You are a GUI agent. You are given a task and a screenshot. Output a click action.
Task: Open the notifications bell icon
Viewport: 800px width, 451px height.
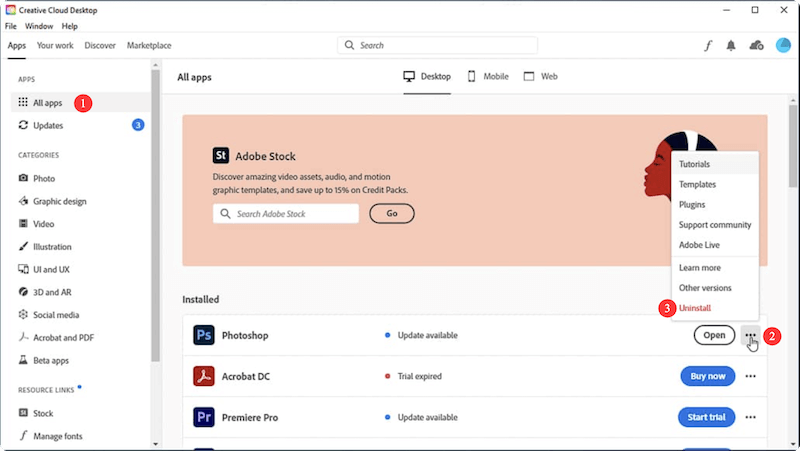coord(731,46)
